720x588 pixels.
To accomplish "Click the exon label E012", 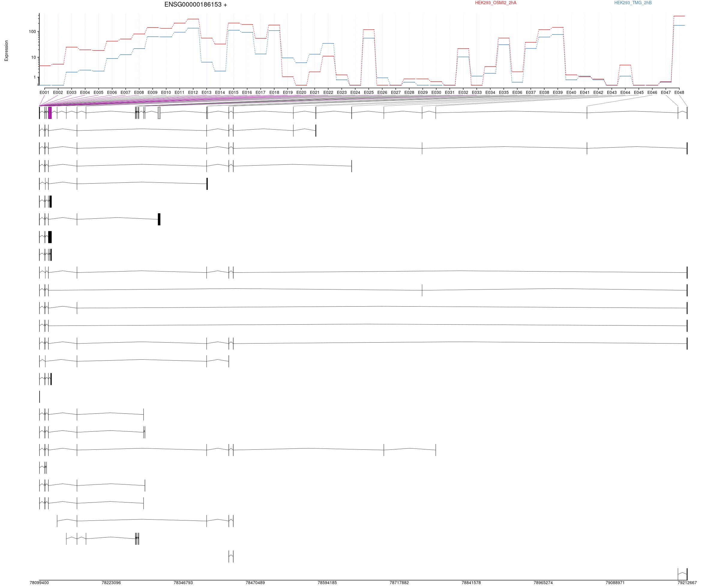I will pos(193,92).
